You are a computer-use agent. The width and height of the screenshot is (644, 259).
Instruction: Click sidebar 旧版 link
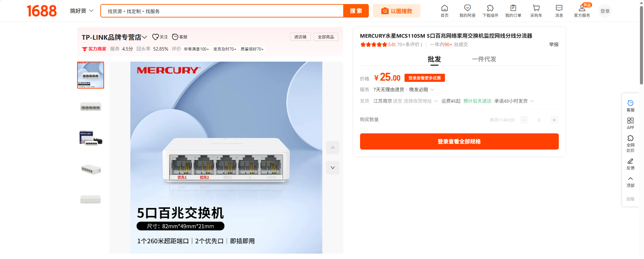pyautogui.click(x=631, y=199)
